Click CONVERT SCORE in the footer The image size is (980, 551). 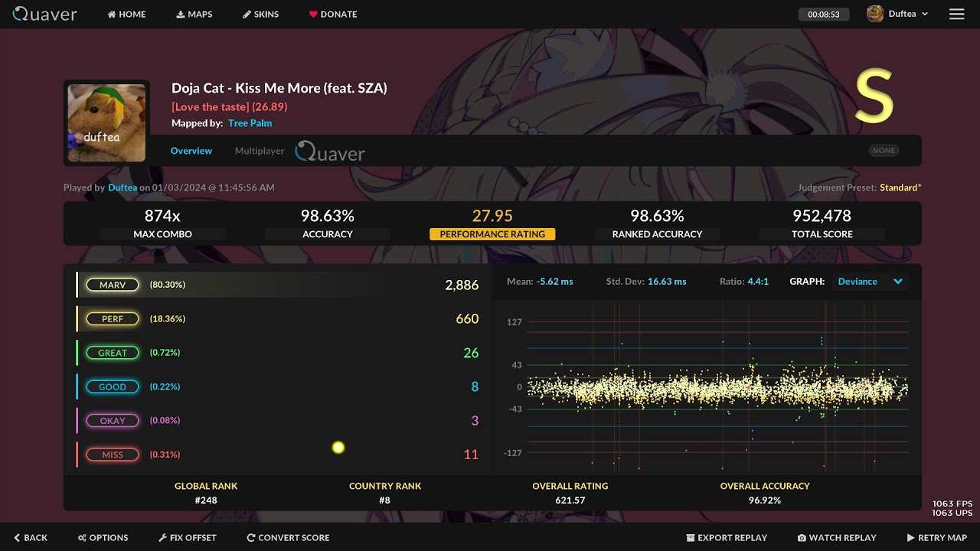coord(288,538)
